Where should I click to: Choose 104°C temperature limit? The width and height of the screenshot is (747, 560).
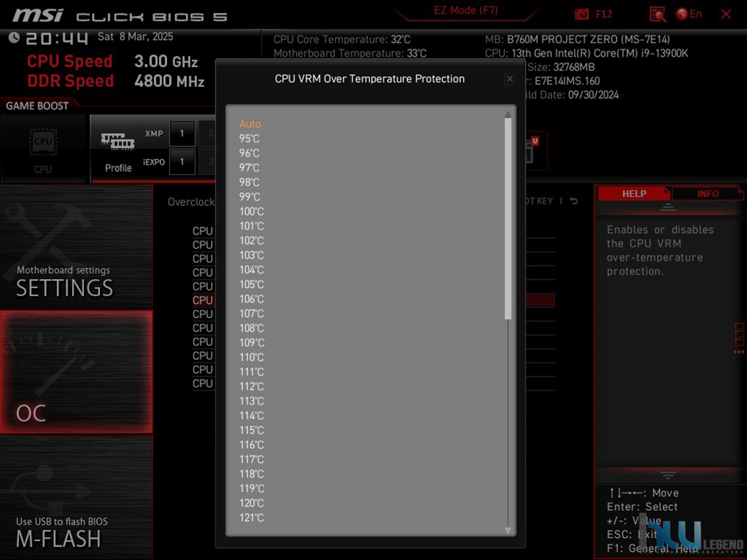(x=251, y=270)
